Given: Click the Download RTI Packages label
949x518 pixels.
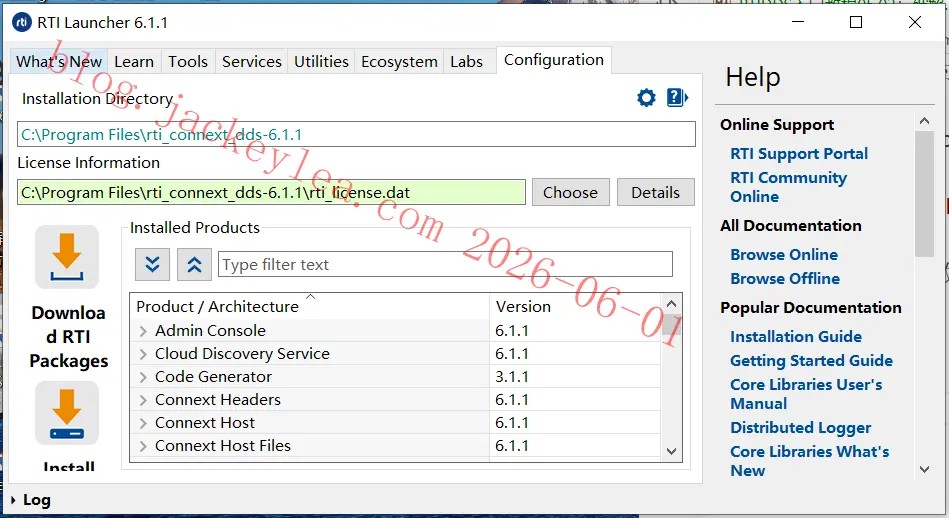Looking at the screenshot, I should coord(68,336).
